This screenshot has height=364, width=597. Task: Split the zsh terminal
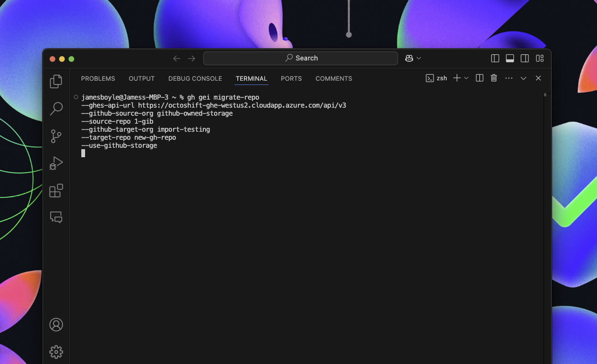click(x=479, y=78)
